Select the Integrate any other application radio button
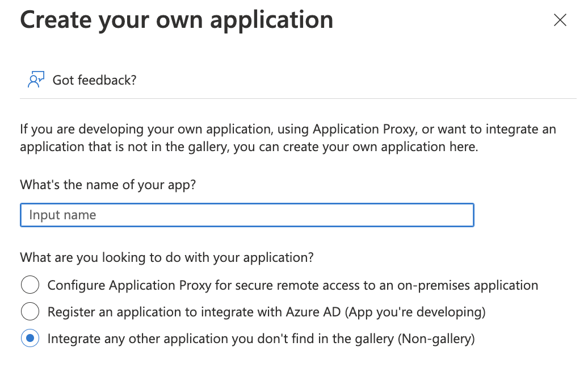Image resolution: width=588 pixels, height=384 pixels. (30, 339)
